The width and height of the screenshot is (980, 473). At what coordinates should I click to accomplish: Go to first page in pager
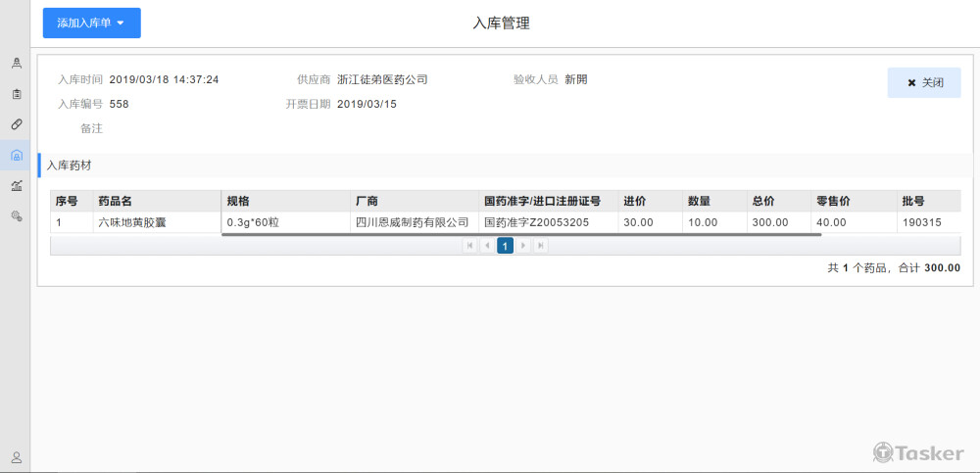(x=469, y=246)
